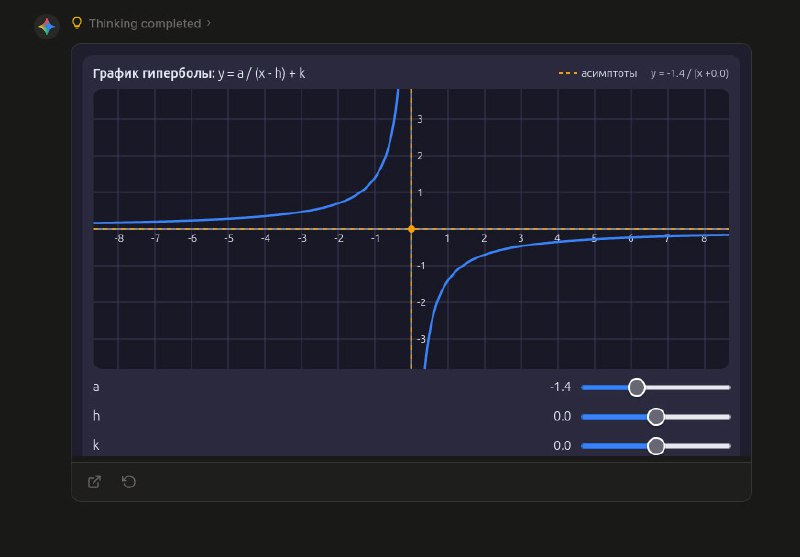Click the slider thumb for parameter k
The image size is (800, 557).
(656, 446)
